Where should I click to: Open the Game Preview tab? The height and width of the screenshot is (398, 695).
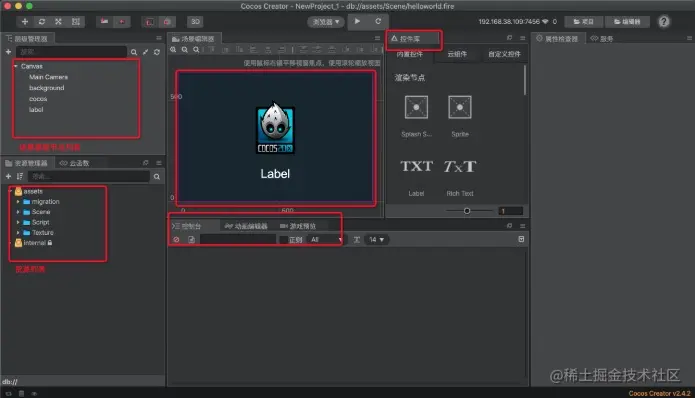(x=298, y=226)
